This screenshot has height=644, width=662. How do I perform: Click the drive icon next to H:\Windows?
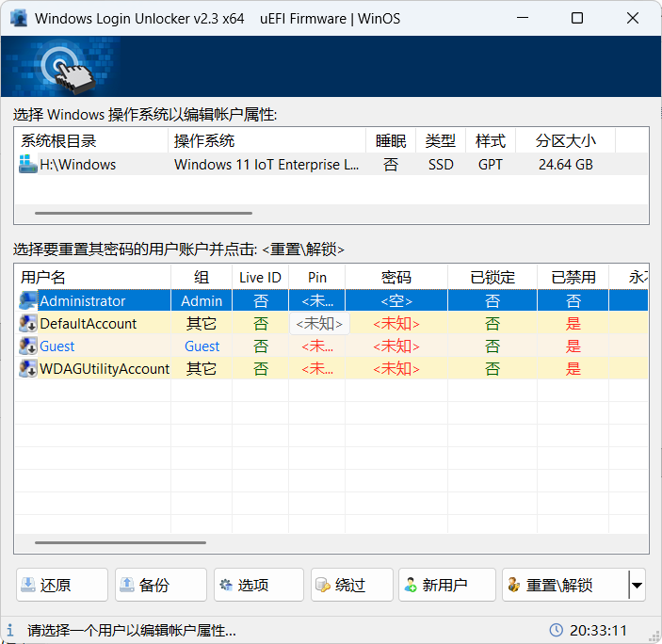point(28,164)
